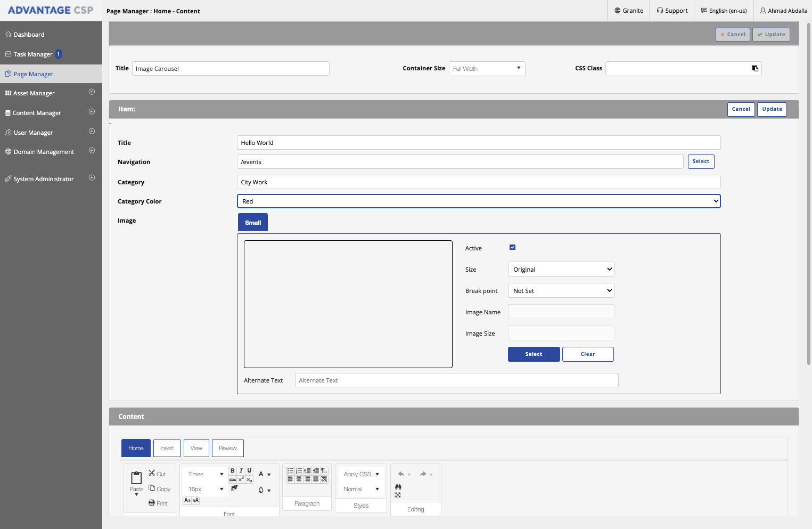Click the Undo arrow
The image size is (812, 529).
(401, 474)
